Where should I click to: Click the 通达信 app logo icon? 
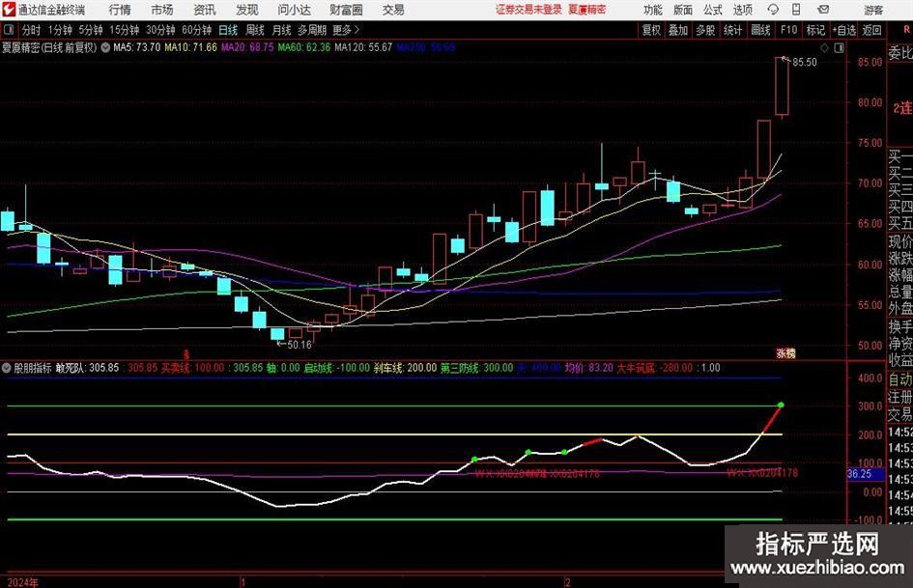(x=9, y=10)
